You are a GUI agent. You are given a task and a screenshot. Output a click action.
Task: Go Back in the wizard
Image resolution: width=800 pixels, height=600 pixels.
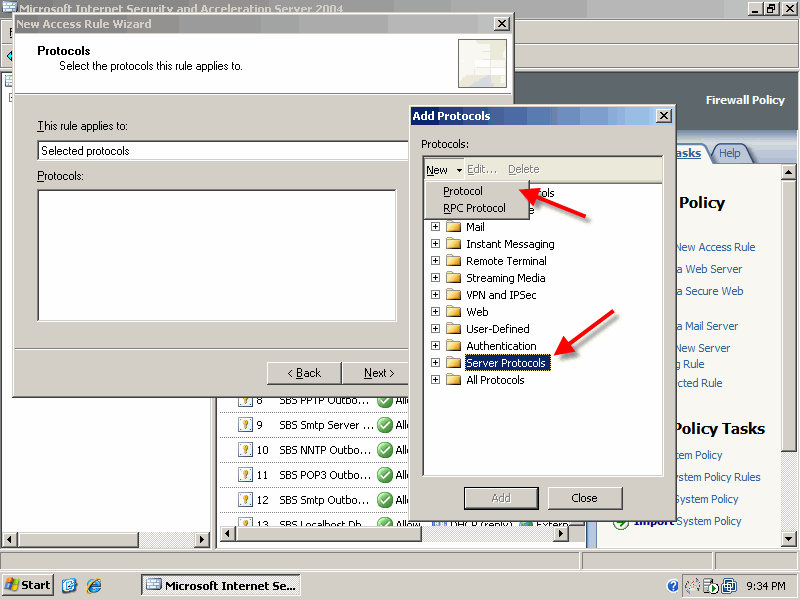tap(304, 373)
